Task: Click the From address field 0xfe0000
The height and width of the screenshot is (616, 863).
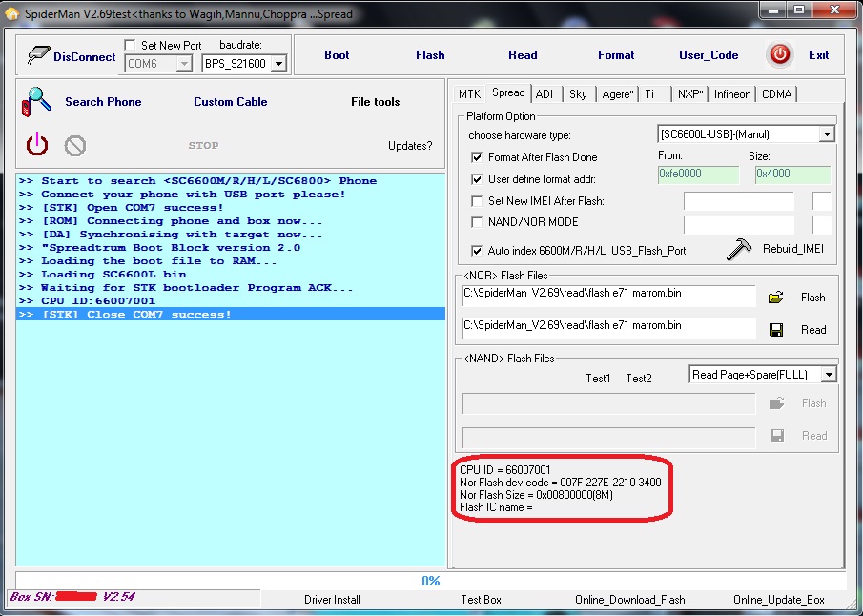Action: 697,175
